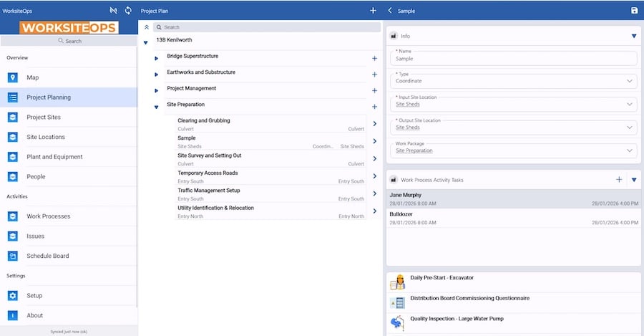Open Issues in the sidebar
The height and width of the screenshot is (336, 644).
pos(69,236)
